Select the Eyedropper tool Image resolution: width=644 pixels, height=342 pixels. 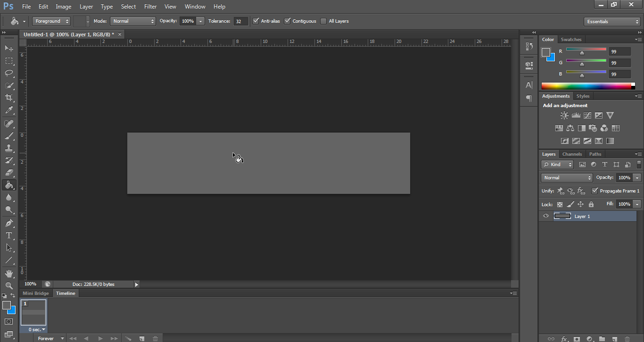[x=9, y=110]
